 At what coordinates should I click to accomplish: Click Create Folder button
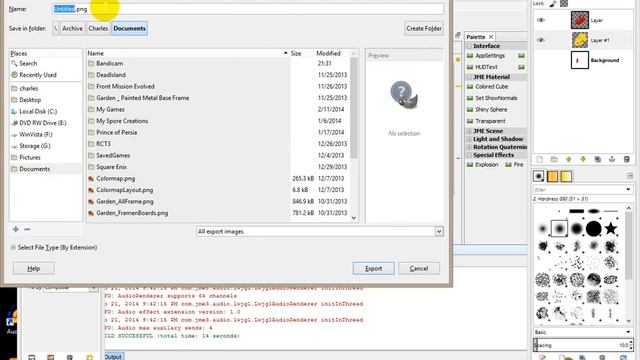[424, 28]
